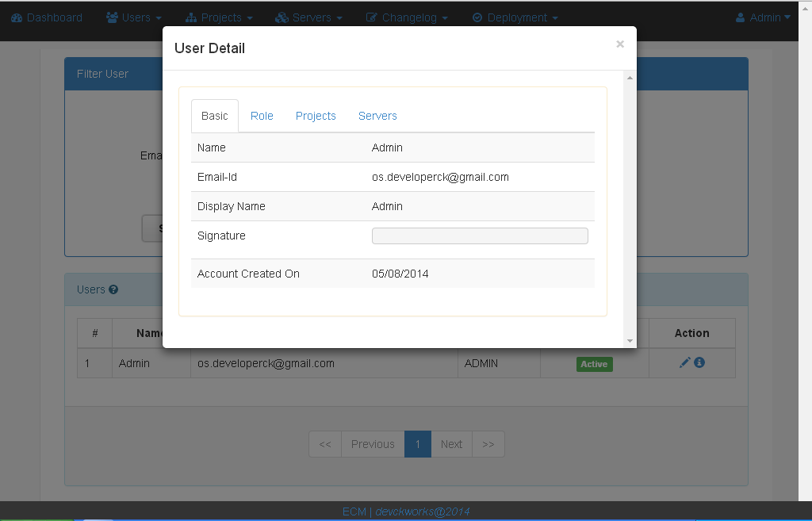Select the Projects sitemap icon

point(193,17)
